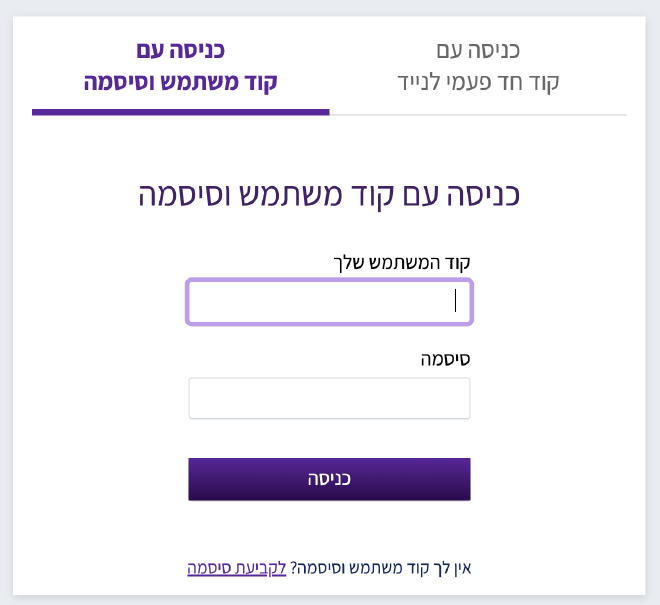Open the לקביעת סיסמה link
Viewport: 660px width, 605px height.
point(237,568)
